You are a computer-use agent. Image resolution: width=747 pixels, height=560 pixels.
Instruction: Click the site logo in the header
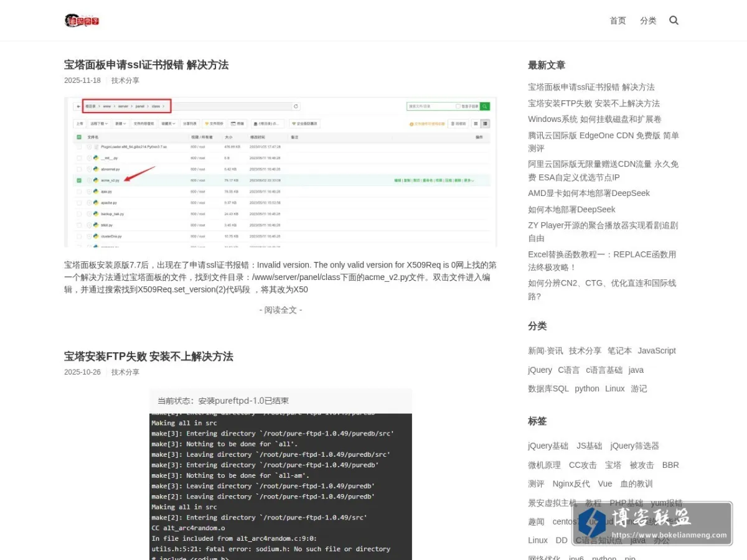click(82, 21)
